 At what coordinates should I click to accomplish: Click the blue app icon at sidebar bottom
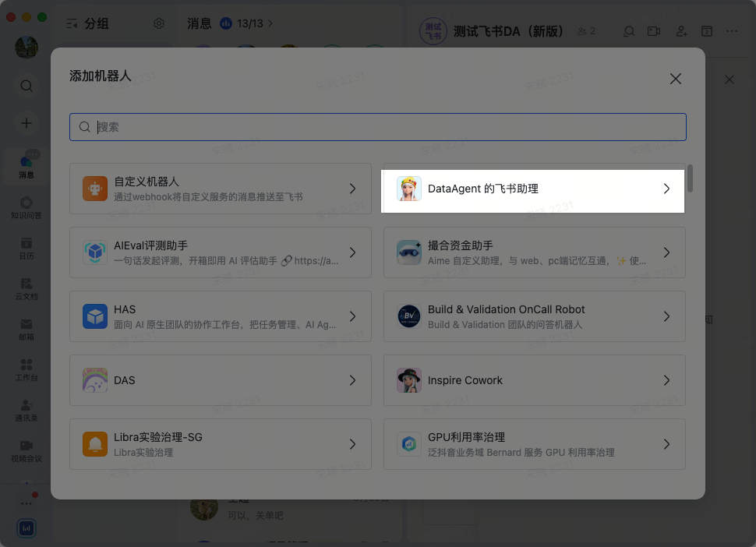click(x=26, y=528)
